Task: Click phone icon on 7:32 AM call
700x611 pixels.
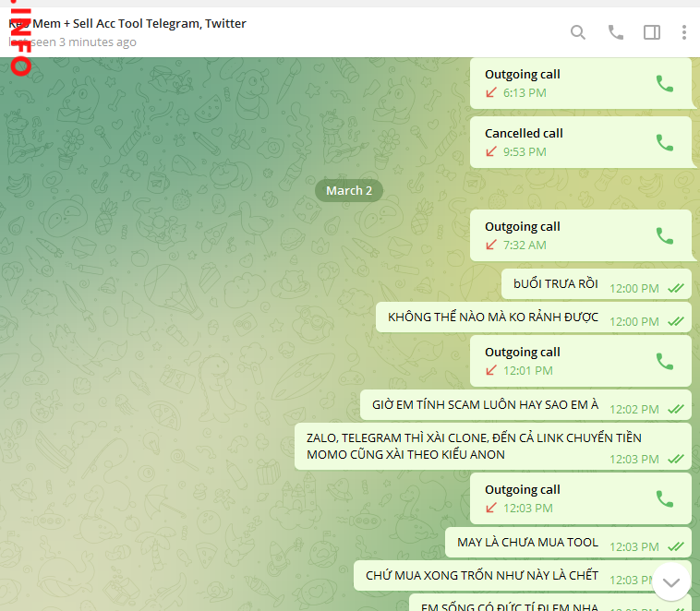Action: pos(664,235)
